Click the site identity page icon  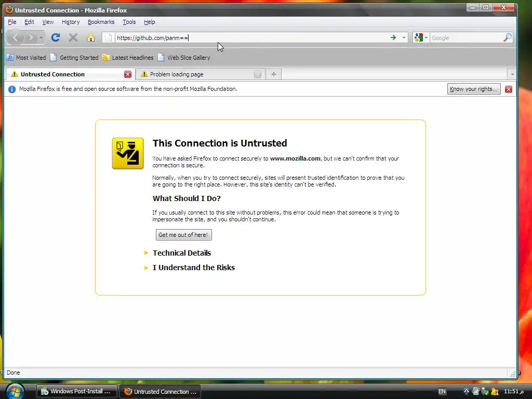pyautogui.click(x=108, y=37)
